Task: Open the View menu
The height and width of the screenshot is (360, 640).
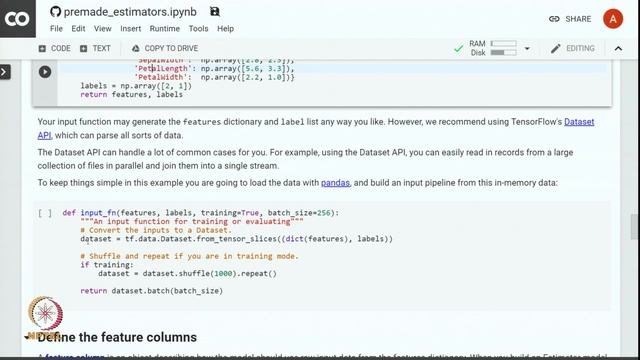Action: [102, 29]
